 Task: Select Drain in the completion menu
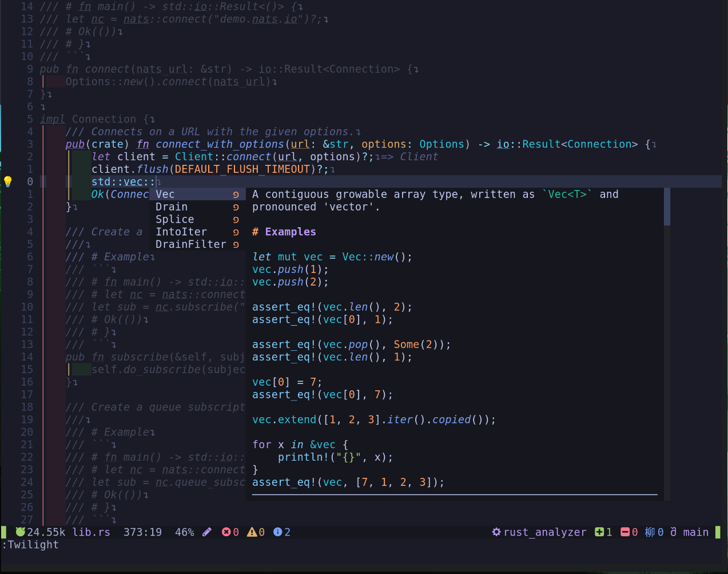click(197, 207)
